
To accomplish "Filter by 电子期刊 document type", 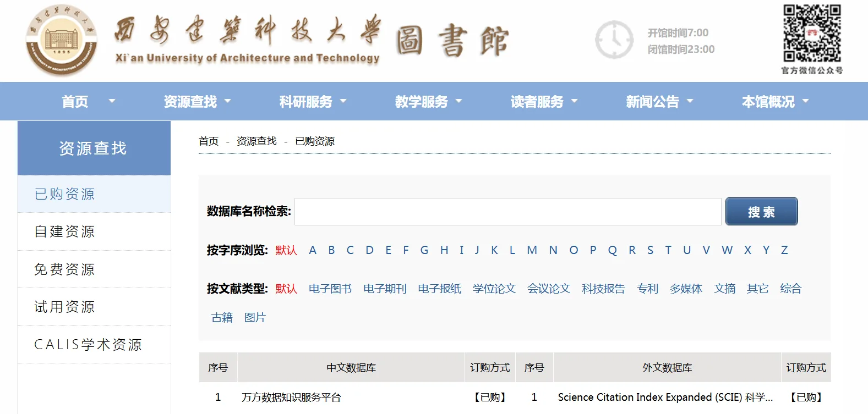I will tap(385, 289).
